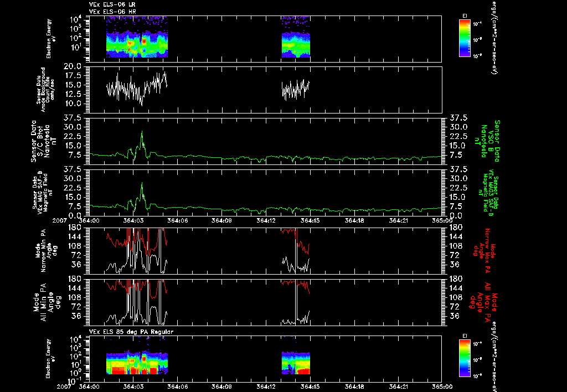Image resolution: width=567 pixels, height=392 pixels.
Task: Select "Electron Energy eV" label of 85 deg PA panel
Action: pyautogui.click(x=51, y=359)
